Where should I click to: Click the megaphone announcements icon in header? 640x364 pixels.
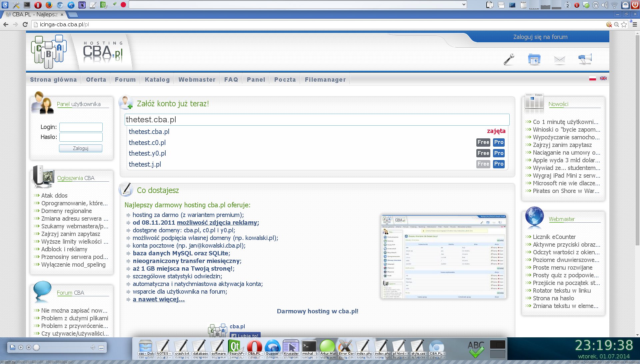pyautogui.click(x=585, y=59)
